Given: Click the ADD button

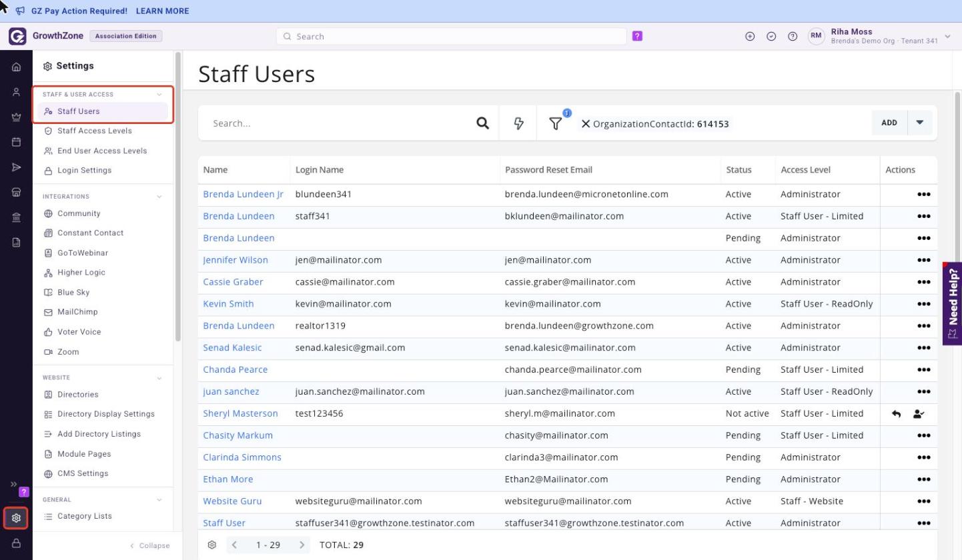Looking at the screenshot, I should point(889,123).
